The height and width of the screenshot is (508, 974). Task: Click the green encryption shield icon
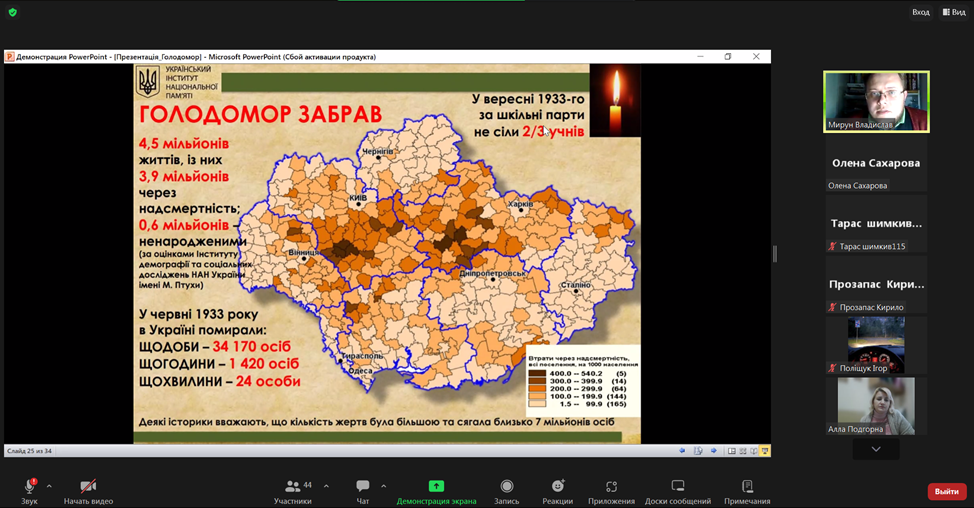13,12
